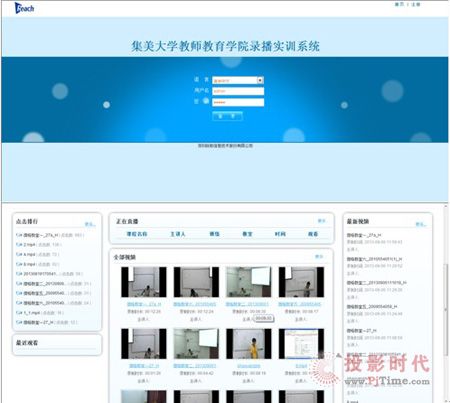The width and height of the screenshot is (450, 403).
Task: Click the username input field
Action: tap(238, 91)
